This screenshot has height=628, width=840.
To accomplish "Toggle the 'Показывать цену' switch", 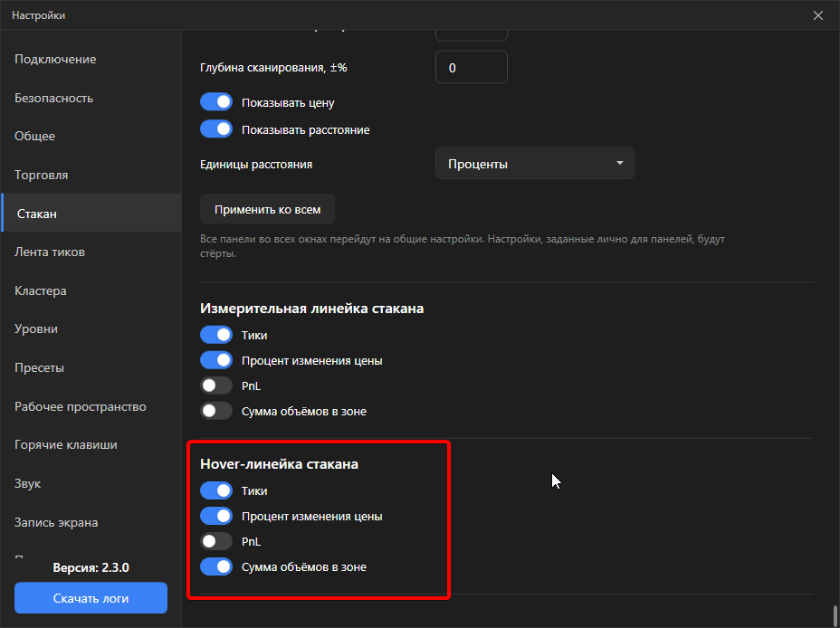I will coord(216,101).
